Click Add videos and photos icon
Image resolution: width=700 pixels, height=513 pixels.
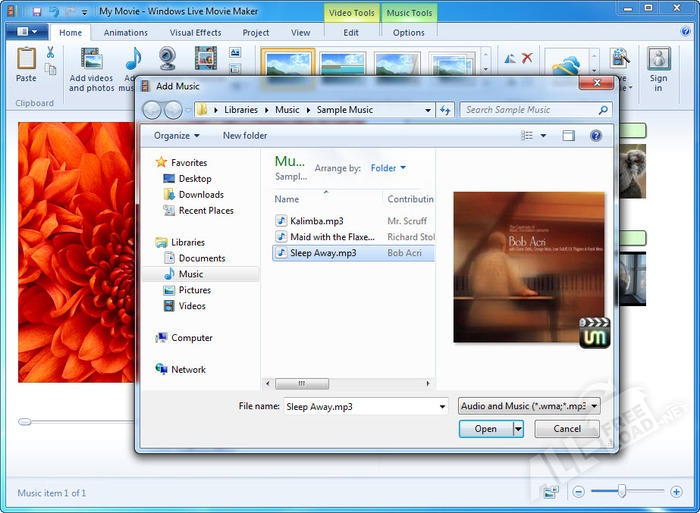[x=91, y=61]
